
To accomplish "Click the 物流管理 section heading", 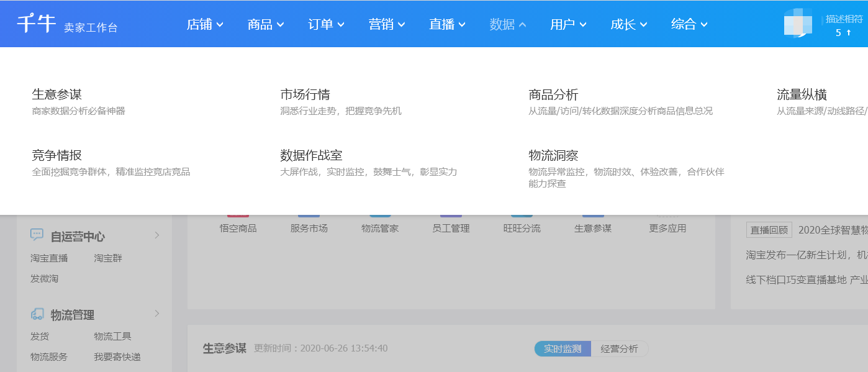I will pos(73,315).
